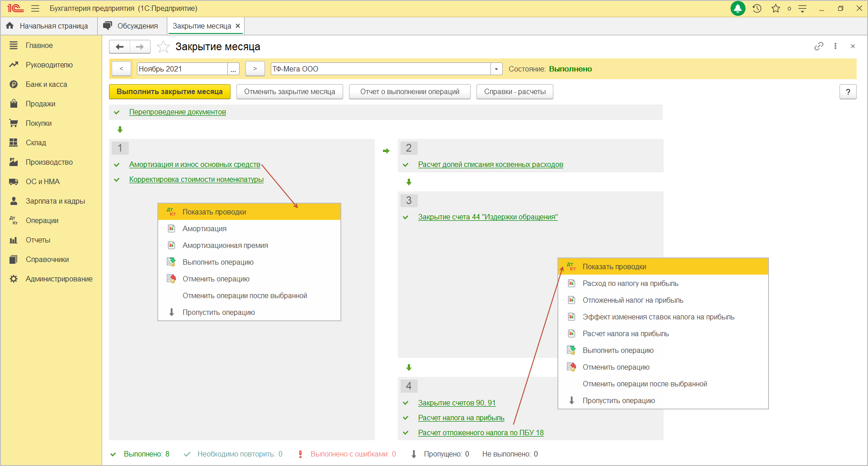Choose Эффект изменения ставок налога item
Viewport: 868px width, 466px height.
663,317
